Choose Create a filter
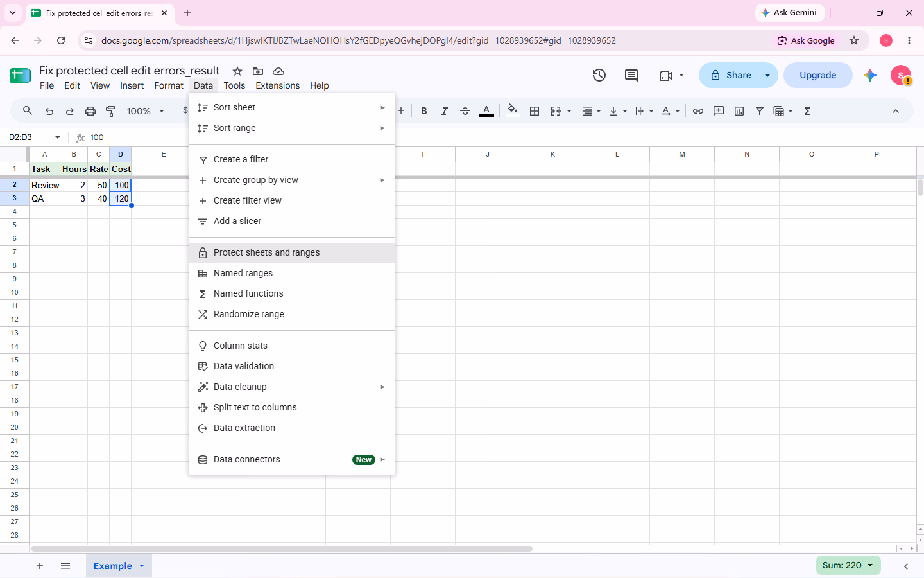The image size is (924, 578). [x=292, y=159]
